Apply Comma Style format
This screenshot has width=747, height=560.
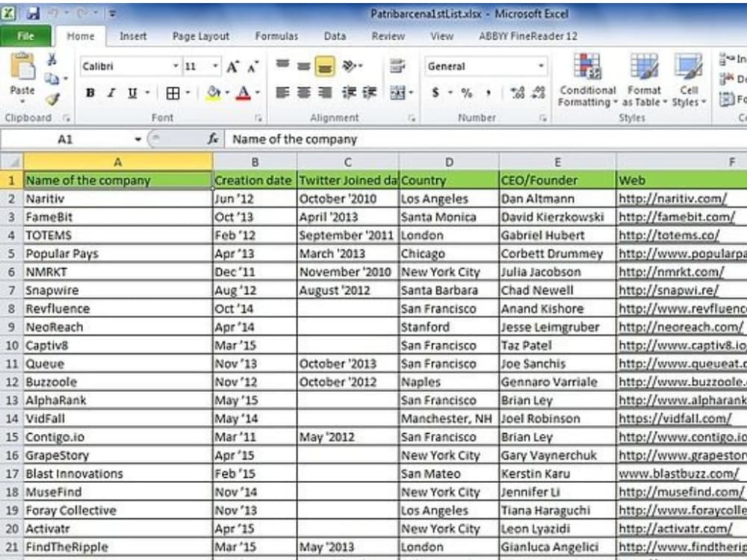click(x=488, y=93)
